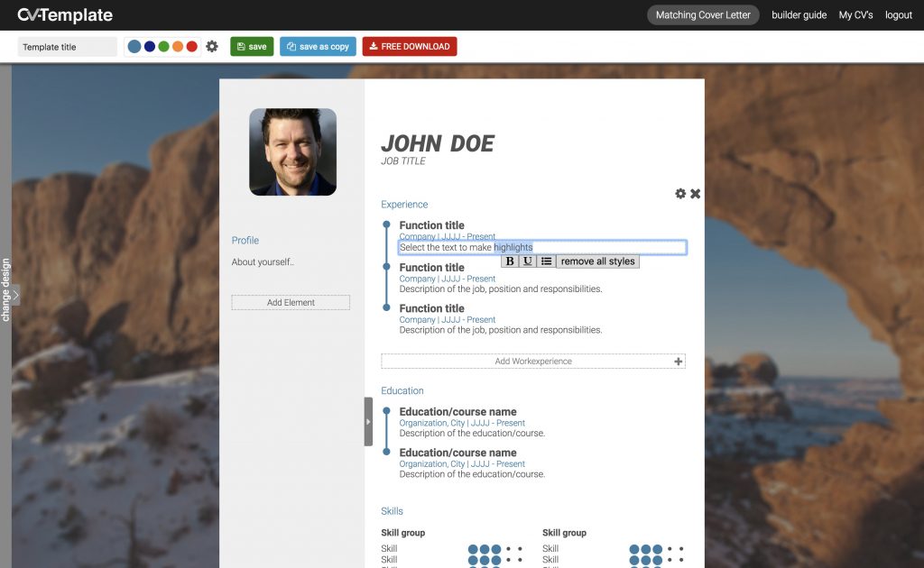Click first Organization, City | JJJJ - Present line
Viewport: 924px width, 568px height.
click(462, 423)
